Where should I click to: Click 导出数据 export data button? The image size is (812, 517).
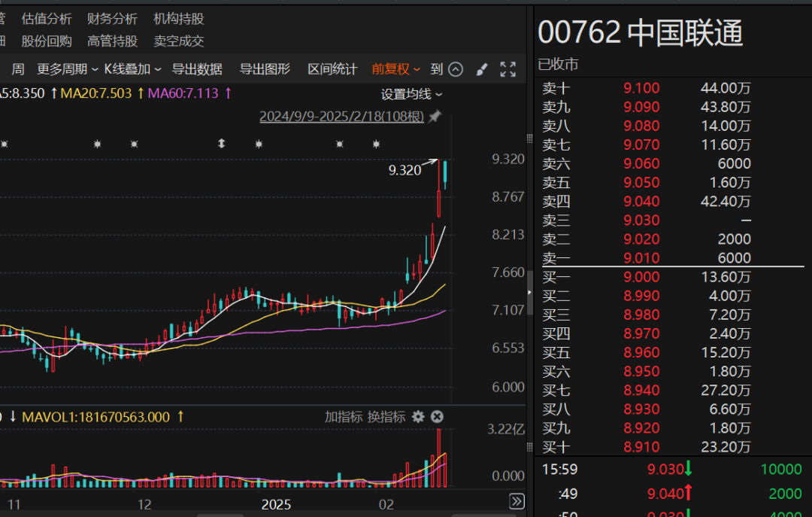(x=197, y=69)
